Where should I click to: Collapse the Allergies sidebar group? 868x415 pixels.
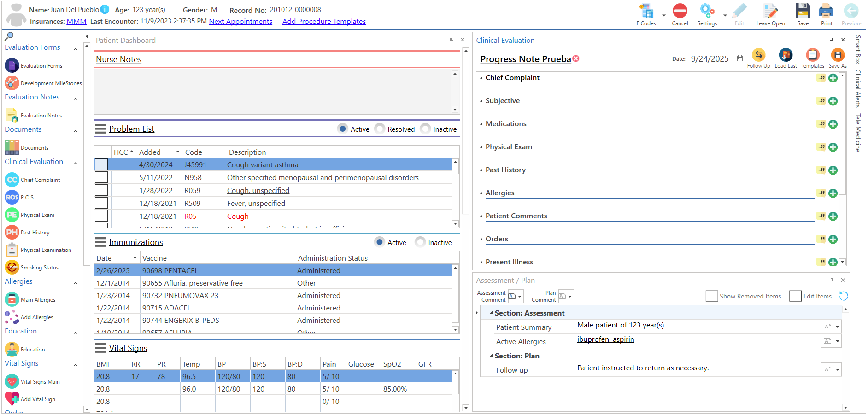(x=76, y=283)
